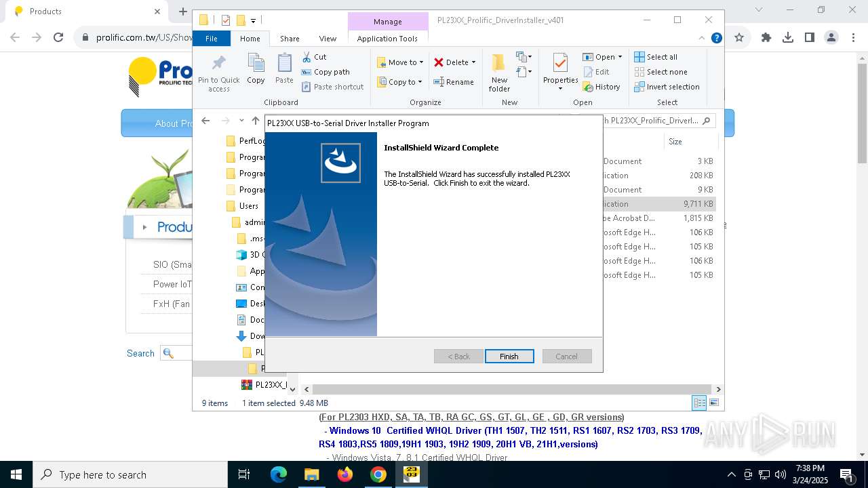Open Task View on taskbar
Screen dimensions: 868x488
click(x=245, y=474)
